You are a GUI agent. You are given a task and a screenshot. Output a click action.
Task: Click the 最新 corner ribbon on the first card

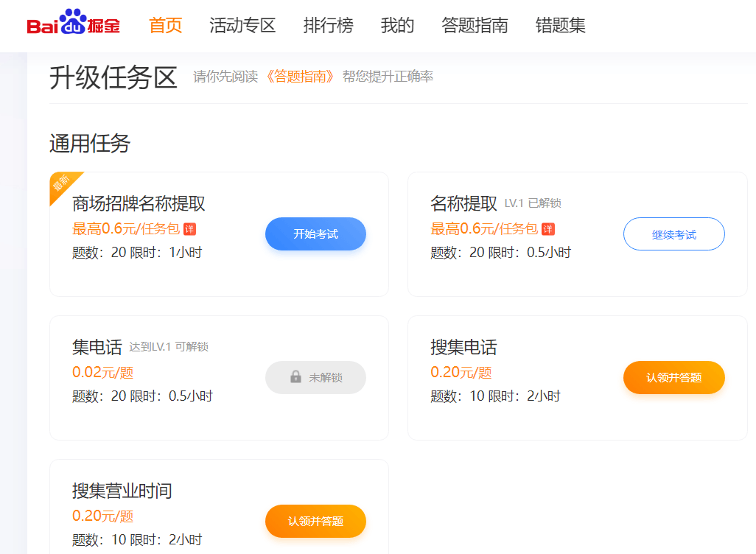click(63, 184)
